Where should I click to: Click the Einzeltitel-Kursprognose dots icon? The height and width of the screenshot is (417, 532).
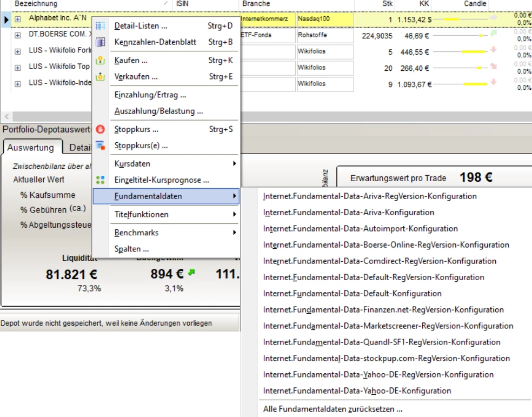(x=101, y=180)
